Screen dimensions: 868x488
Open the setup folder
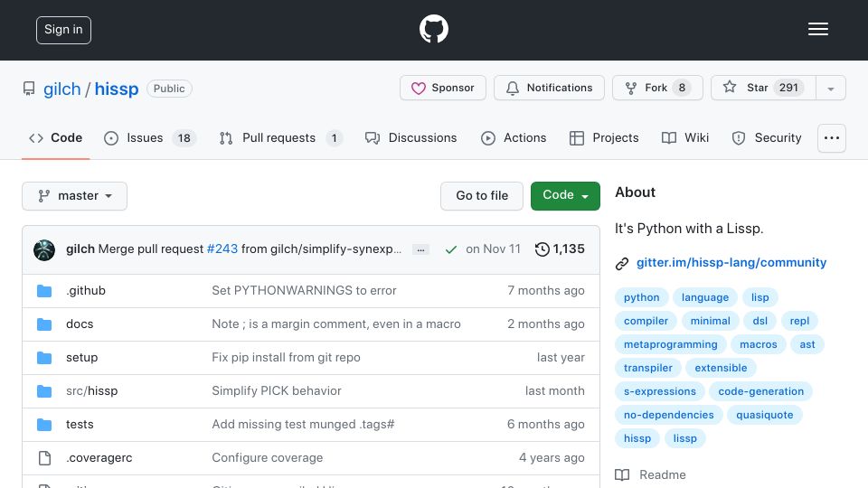tap(82, 358)
